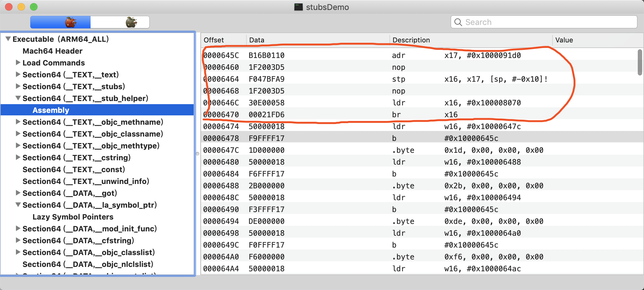Click the magnifier icon in search field

458,22
